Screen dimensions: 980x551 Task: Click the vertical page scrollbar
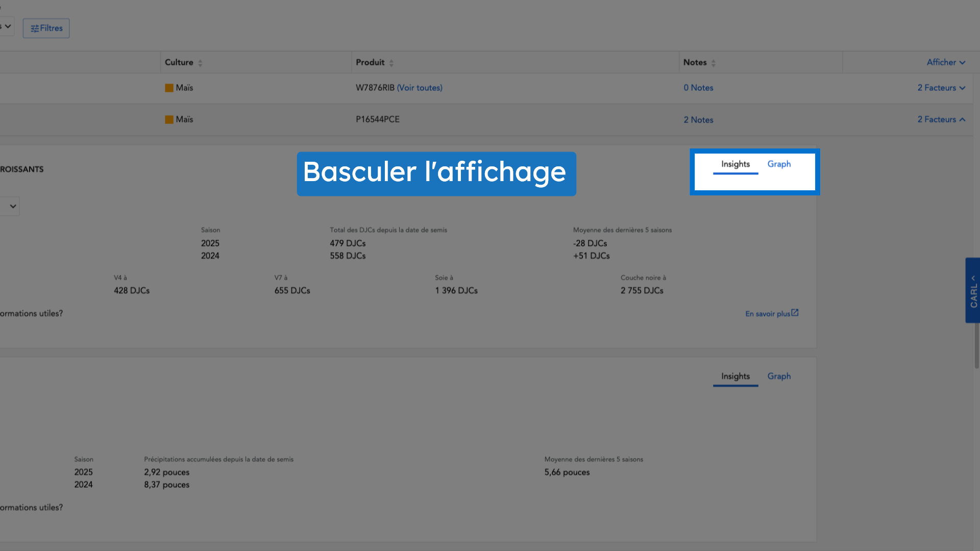coord(976,345)
